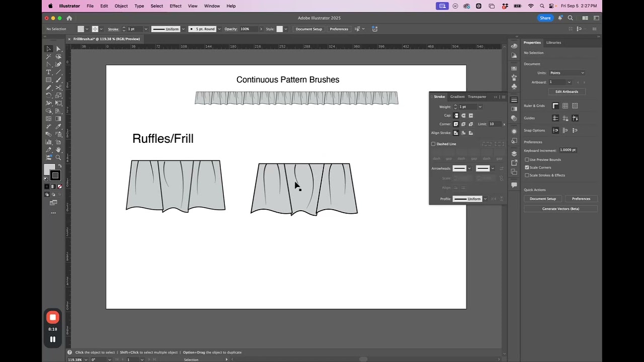644x362 pixels.
Task: Open Stroke panel Profile dropdown
Action: pyautogui.click(x=485, y=199)
